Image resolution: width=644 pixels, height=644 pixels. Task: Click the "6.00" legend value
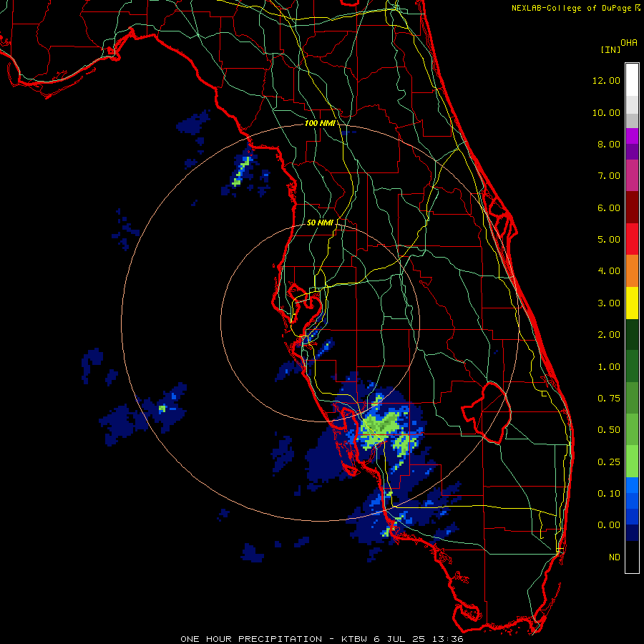tap(609, 208)
